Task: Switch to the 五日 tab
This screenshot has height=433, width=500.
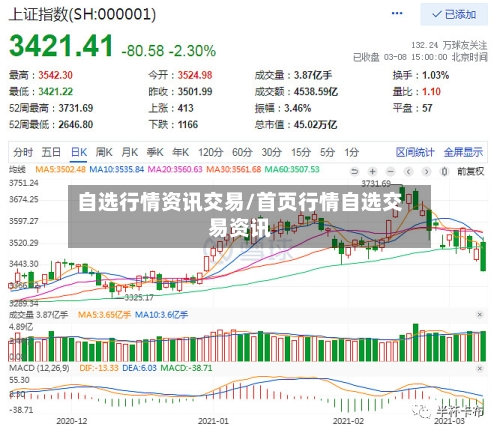Action: coord(51,152)
